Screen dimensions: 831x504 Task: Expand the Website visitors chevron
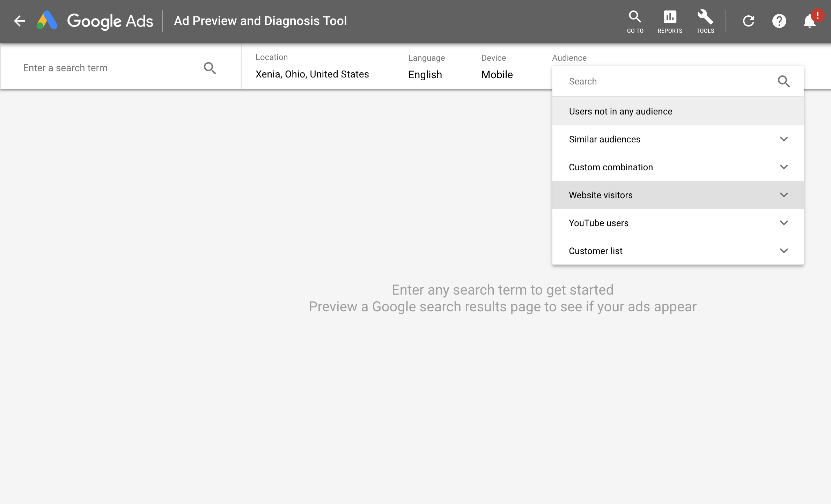[x=784, y=195]
